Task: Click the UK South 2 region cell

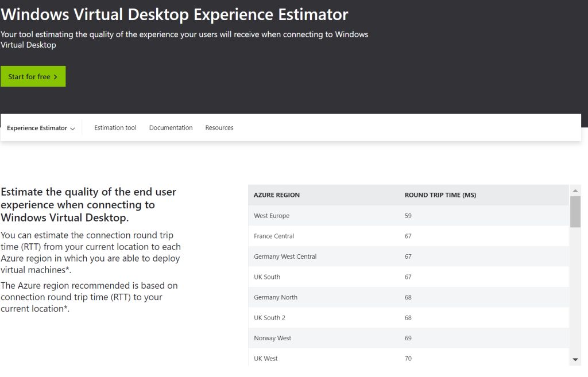Action: (269, 318)
